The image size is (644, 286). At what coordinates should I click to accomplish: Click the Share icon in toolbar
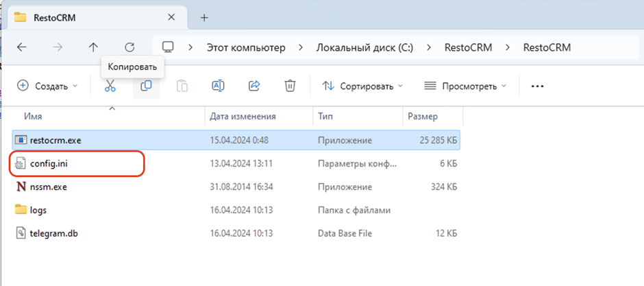point(254,86)
